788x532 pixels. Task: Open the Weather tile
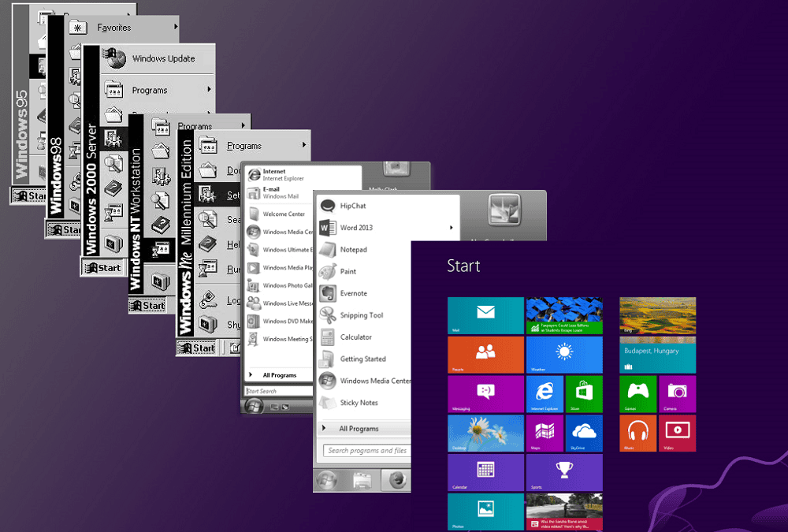564,355
